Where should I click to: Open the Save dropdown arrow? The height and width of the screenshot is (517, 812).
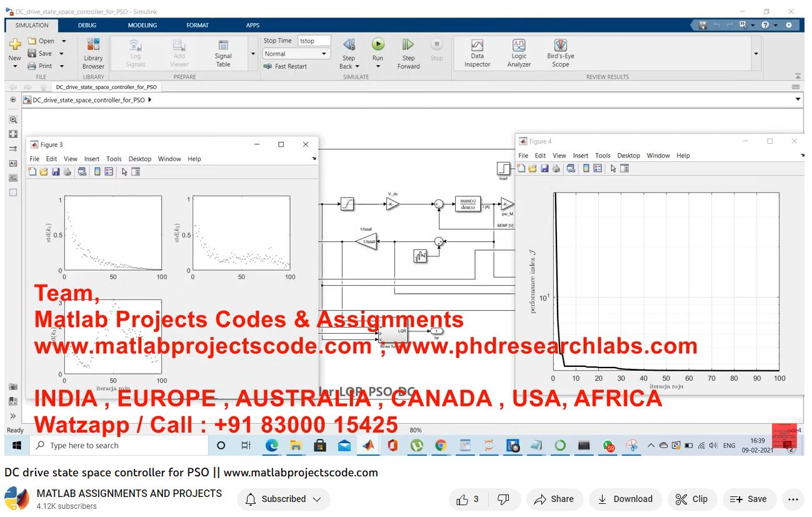point(61,54)
